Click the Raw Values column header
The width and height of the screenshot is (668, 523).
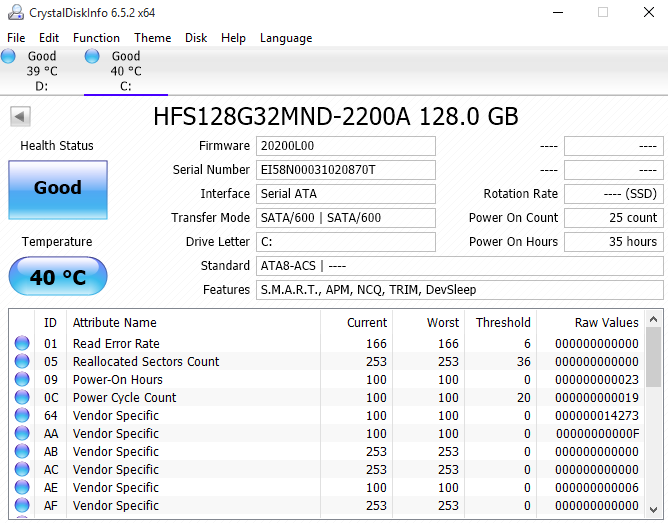click(x=594, y=323)
